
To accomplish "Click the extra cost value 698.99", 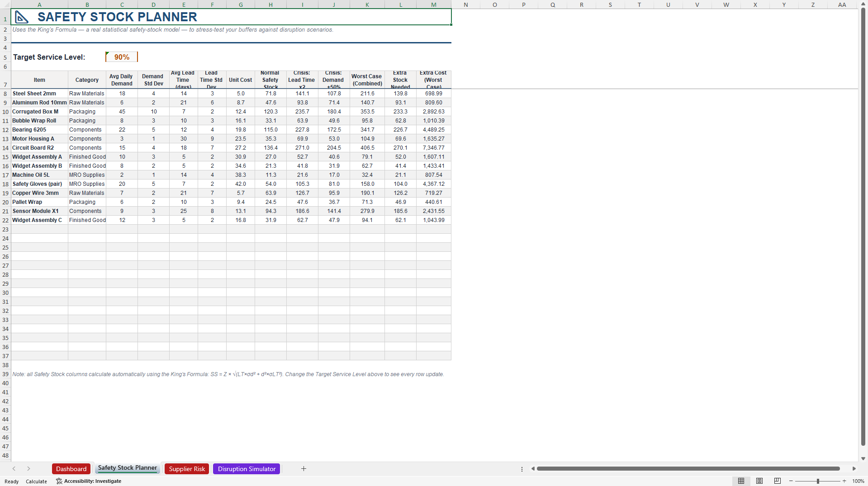I will (433, 94).
